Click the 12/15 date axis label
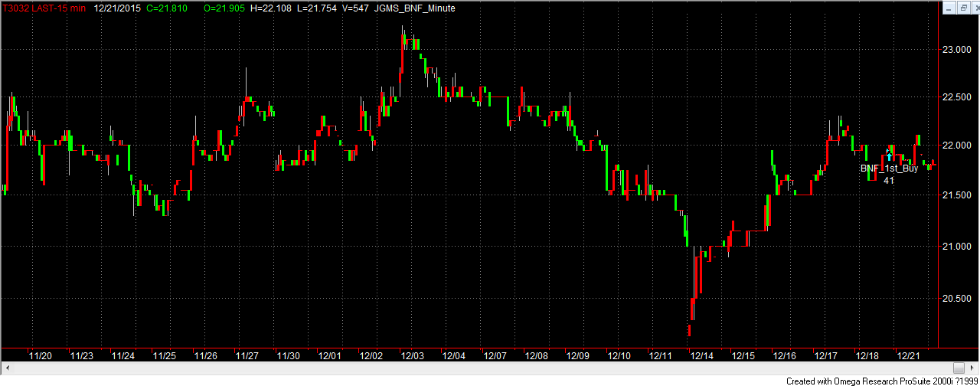 click(743, 355)
